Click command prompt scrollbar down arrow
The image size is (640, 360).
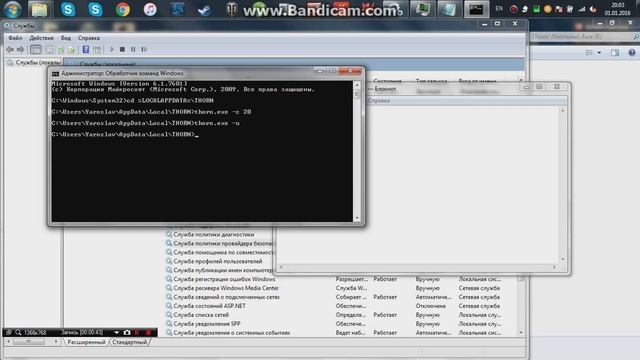(x=357, y=218)
